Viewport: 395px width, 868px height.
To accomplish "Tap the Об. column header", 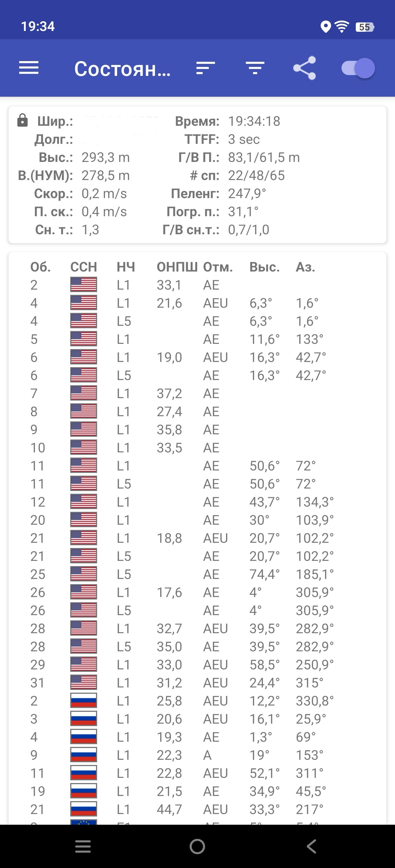I will (x=41, y=267).
